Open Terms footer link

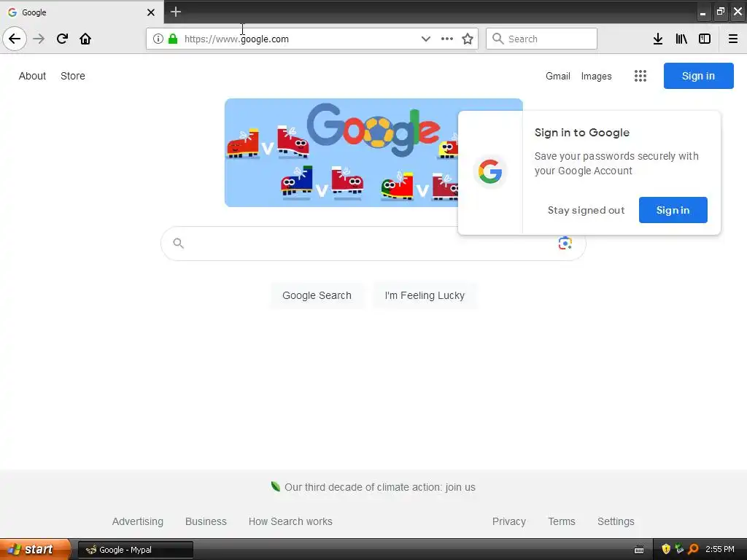tap(562, 521)
